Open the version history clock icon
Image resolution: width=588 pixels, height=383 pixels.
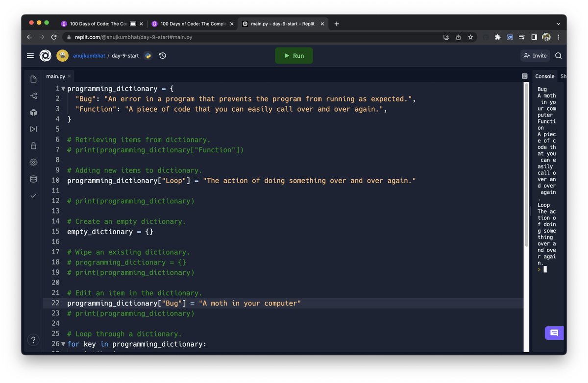click(x=163, y=56)
